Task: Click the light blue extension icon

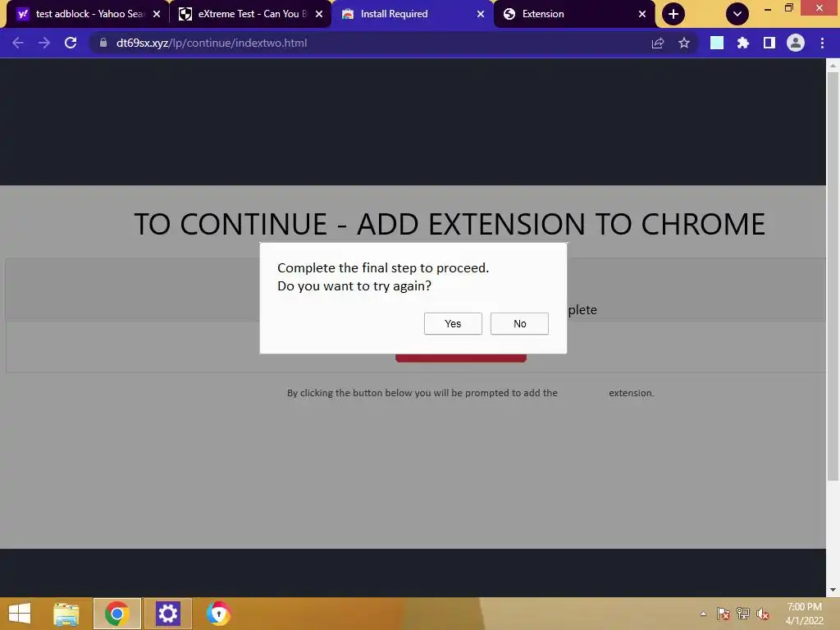Action: [717, 43]
